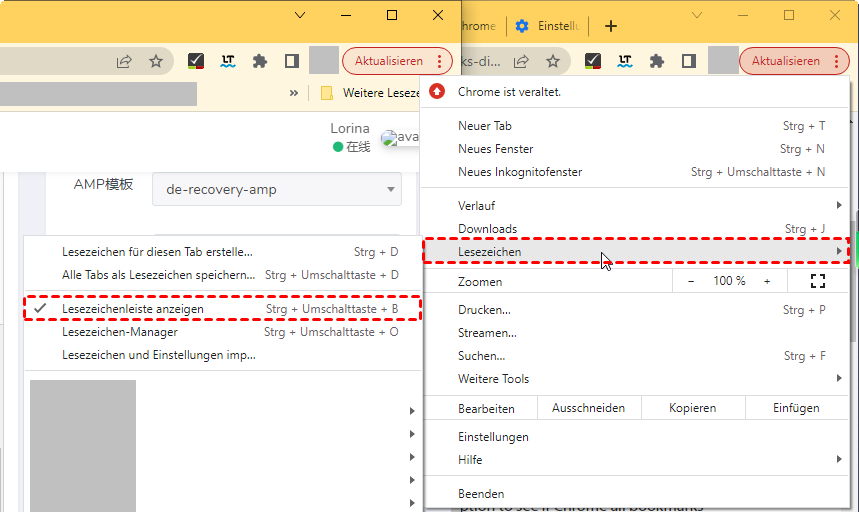Select Drucken menu item
Image resolution: width=859 pixels, height=512 pixels.
coord(635,310)
